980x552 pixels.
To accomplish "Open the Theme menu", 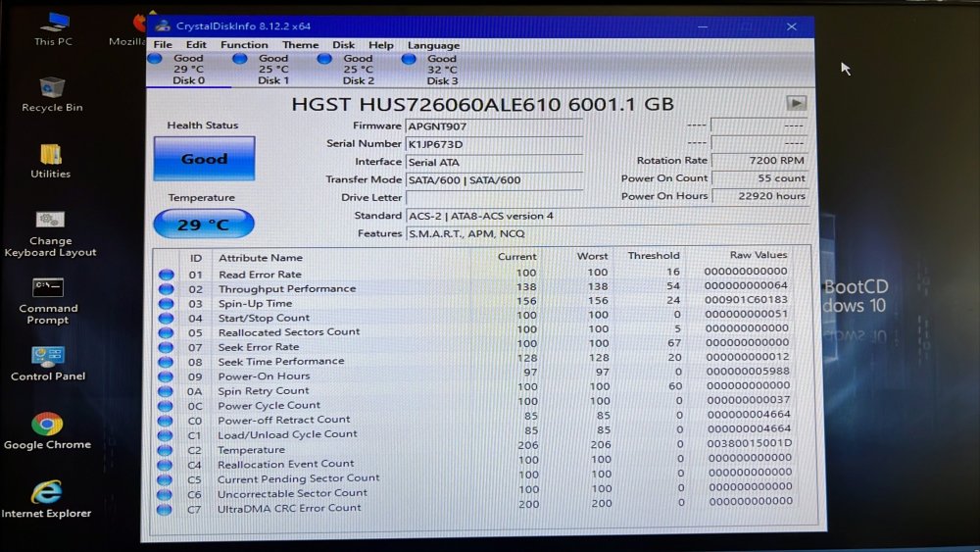I will [300, 45].
